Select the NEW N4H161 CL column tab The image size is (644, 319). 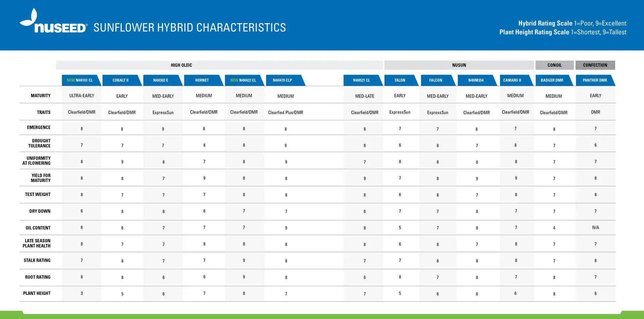pyautogui.click(x=80, y=80)
